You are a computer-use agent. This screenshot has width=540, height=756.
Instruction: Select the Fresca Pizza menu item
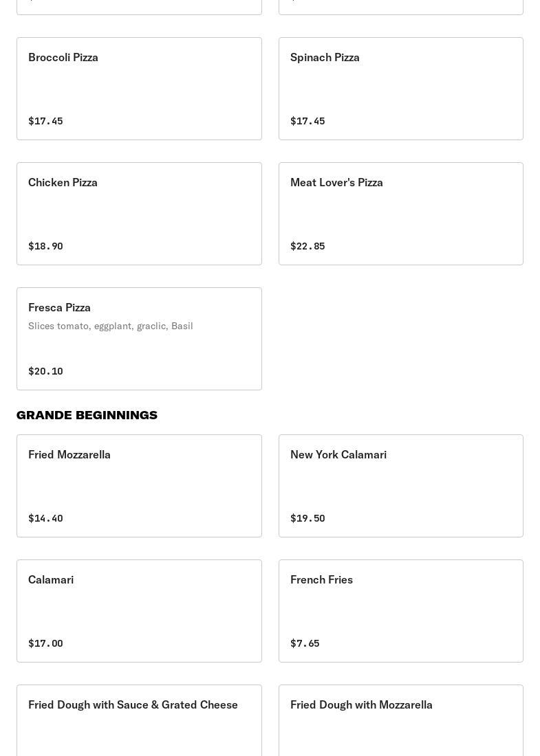pyautogui.click(x=139, y=339)
